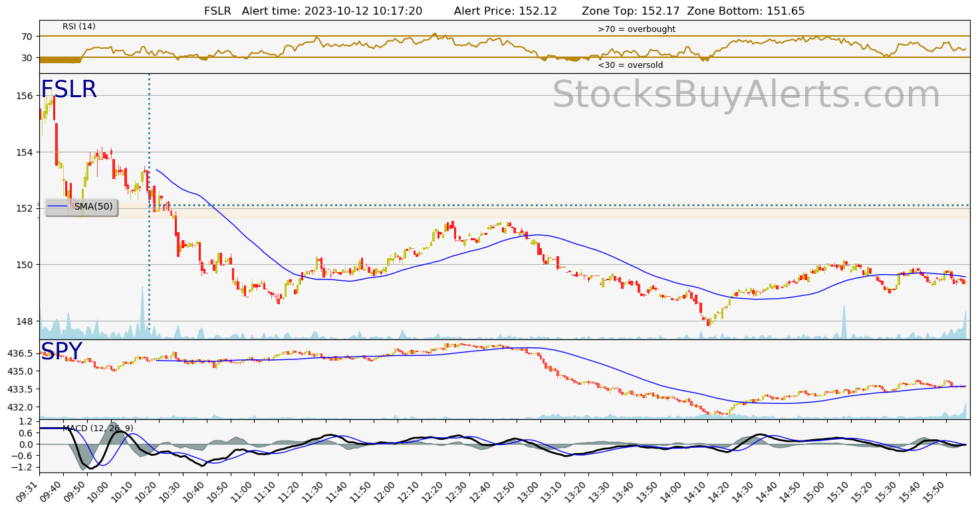This screenshot has width=980, height=511.
Task: Click the 150 price axis label
Action: 25,265
